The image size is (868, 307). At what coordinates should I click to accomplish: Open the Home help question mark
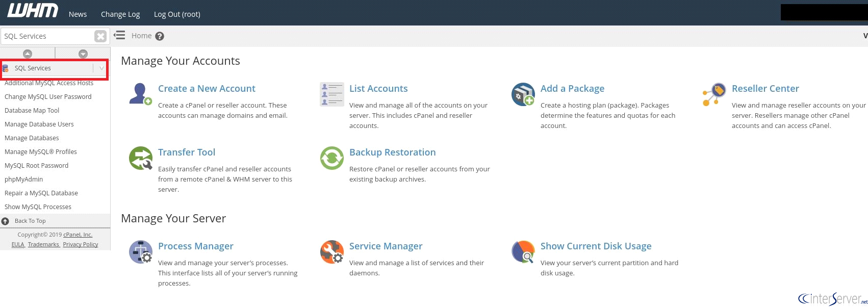point(160,36)
